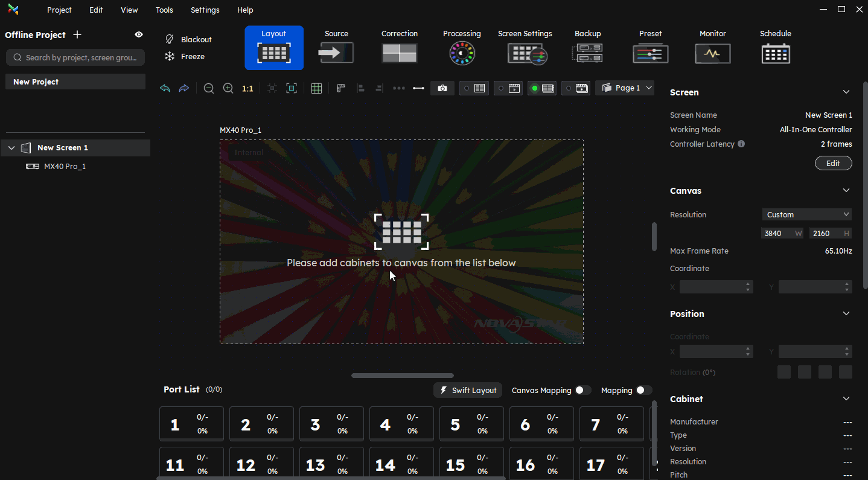Click the undo arrow in toolbar

(x=165, y=88)
